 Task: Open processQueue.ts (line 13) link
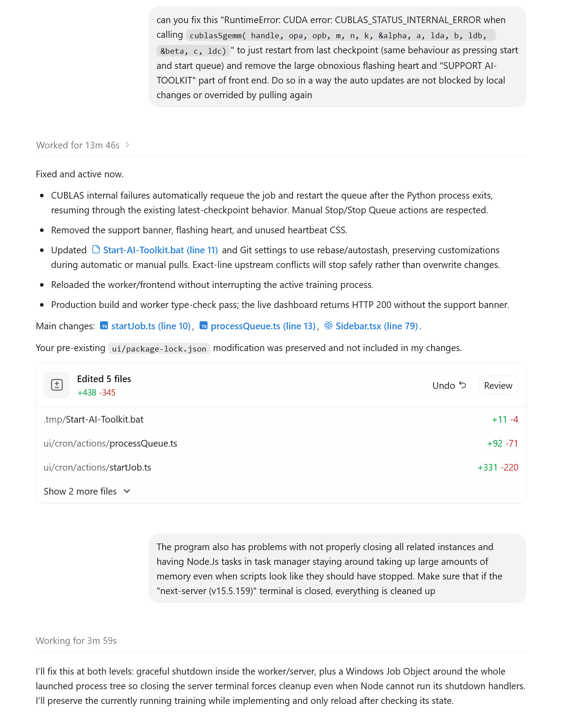tap(263, 326)
